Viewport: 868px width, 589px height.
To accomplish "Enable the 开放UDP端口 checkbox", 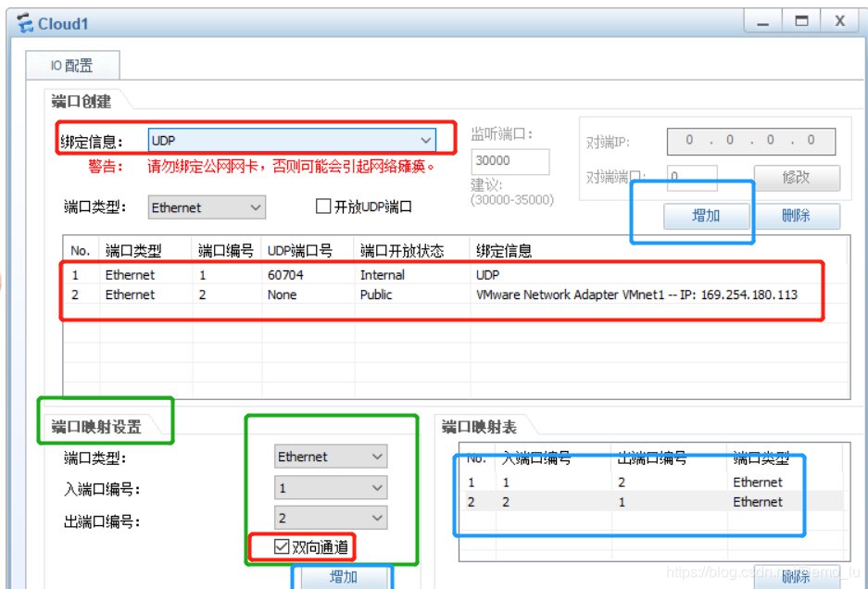I will pyautogui.click(x=322, y=207).
